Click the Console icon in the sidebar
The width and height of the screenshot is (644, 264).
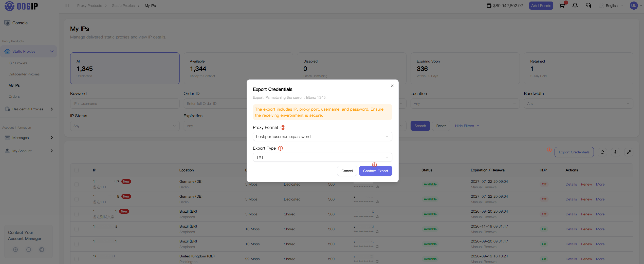[7, 23]
